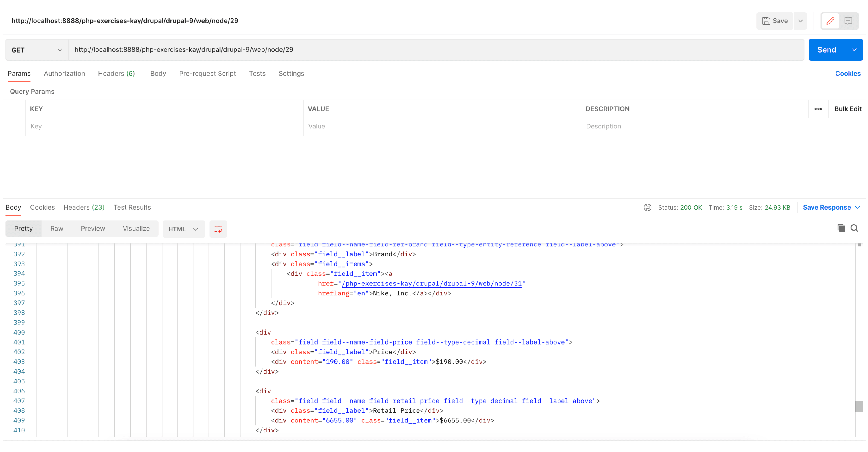Click the Query Params heading

(x=32, y=92)
